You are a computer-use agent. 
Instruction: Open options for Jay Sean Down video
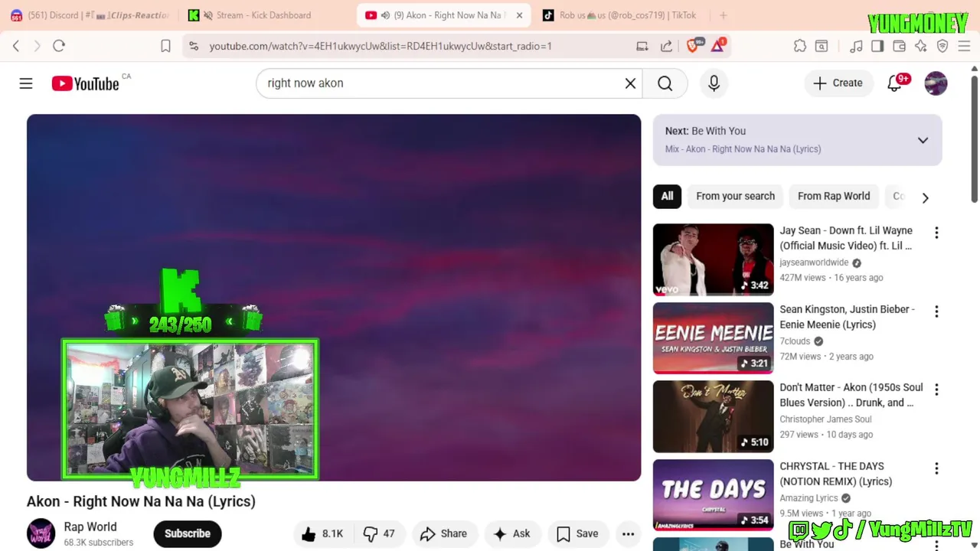pos(936,233)
